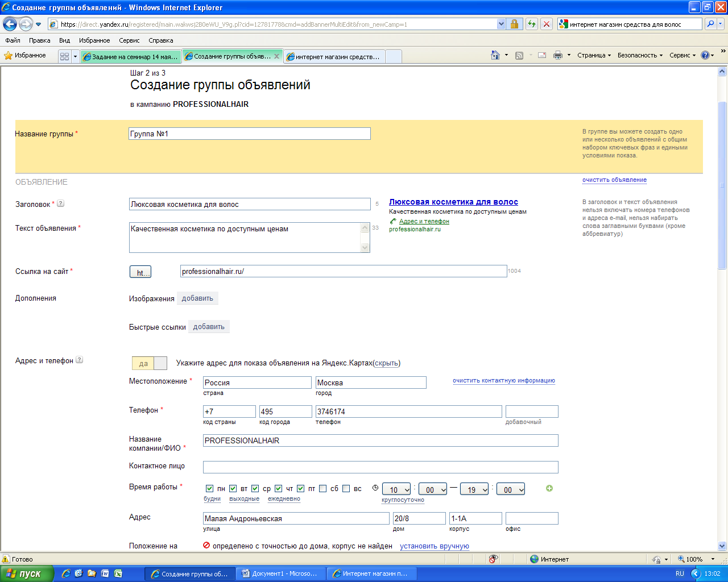This screenshot has height=582, width=728.
Task: Click the RU language indicator in tray
Action: 680,573
